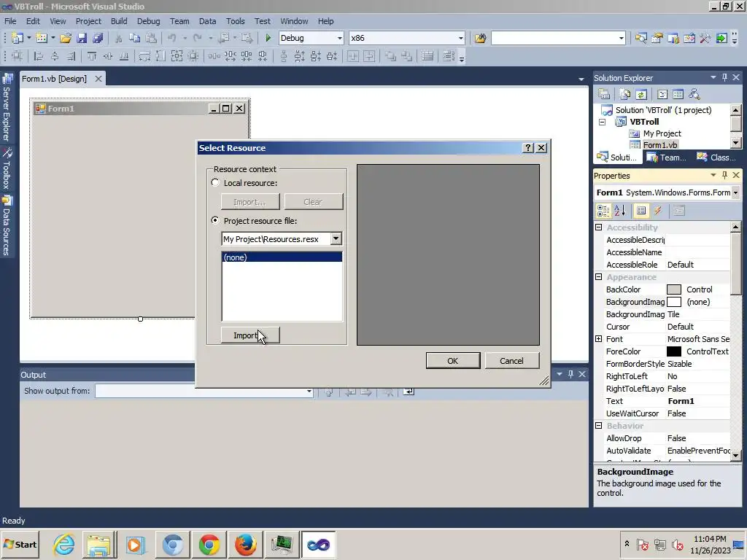Collapse the Accessibility property category
747x560 pixels.
coord(599,227)
